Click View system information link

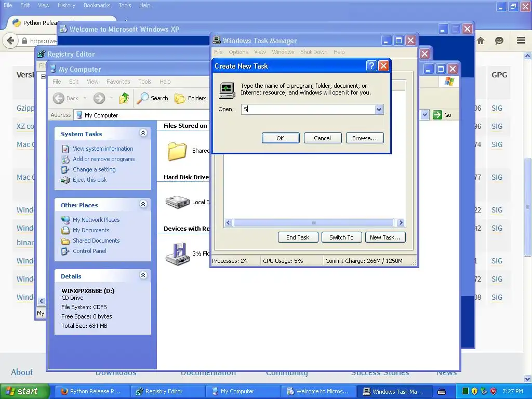pyautogui.click(x=103, y=149)
